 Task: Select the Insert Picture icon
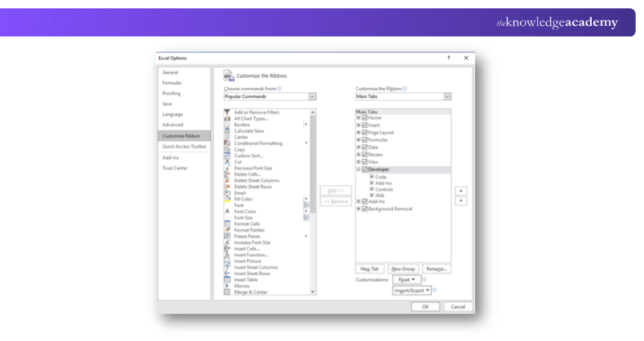(227, 261)
